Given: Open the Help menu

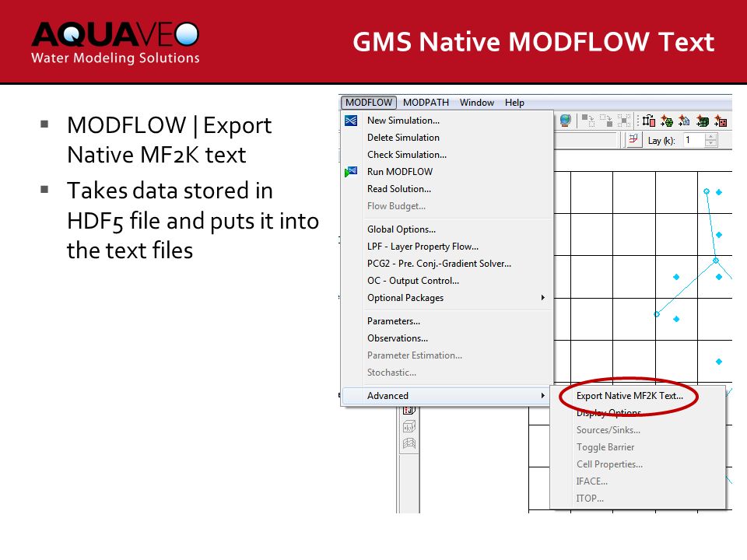Looking at the screenshot, I should pyautogui.click(x=514, y=103).
